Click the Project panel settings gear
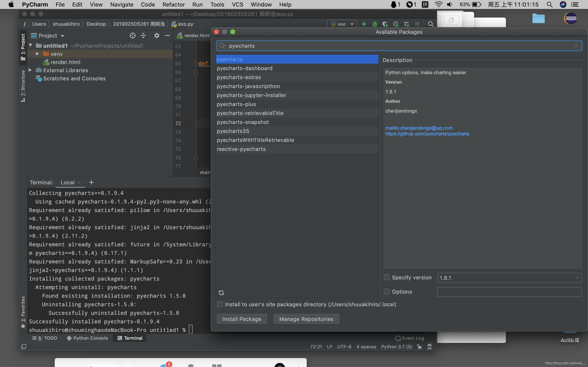The height and width of the screenshot is (367, 588). pyautogui.click(x=157, y=36)
